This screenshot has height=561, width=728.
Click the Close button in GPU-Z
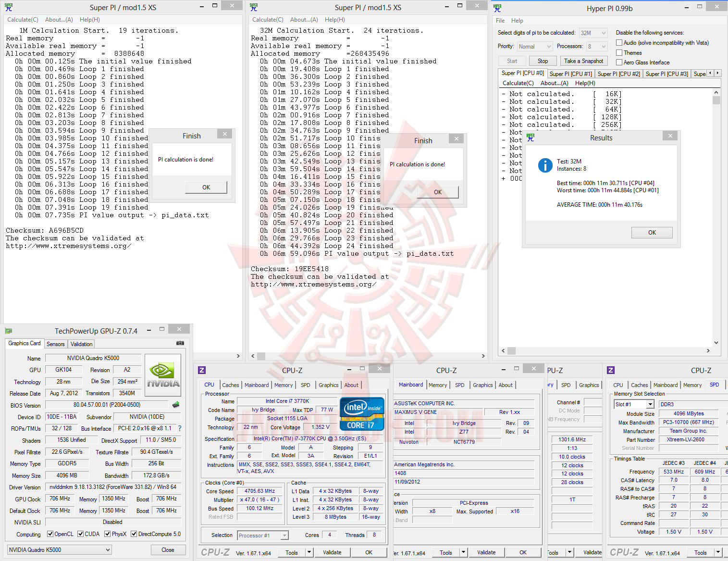tap(168, 550)
